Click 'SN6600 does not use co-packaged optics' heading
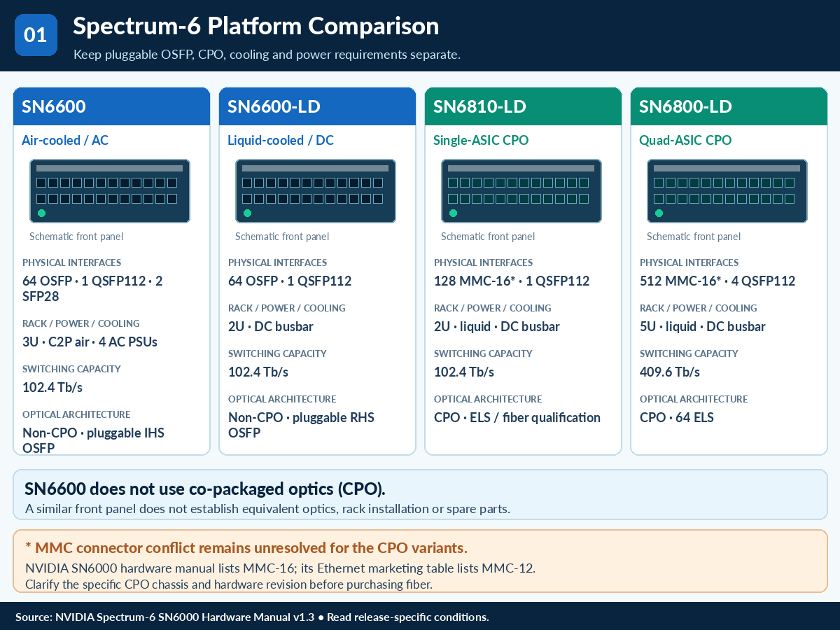Viewport: 840px width, 630px height. pos(205,489)
